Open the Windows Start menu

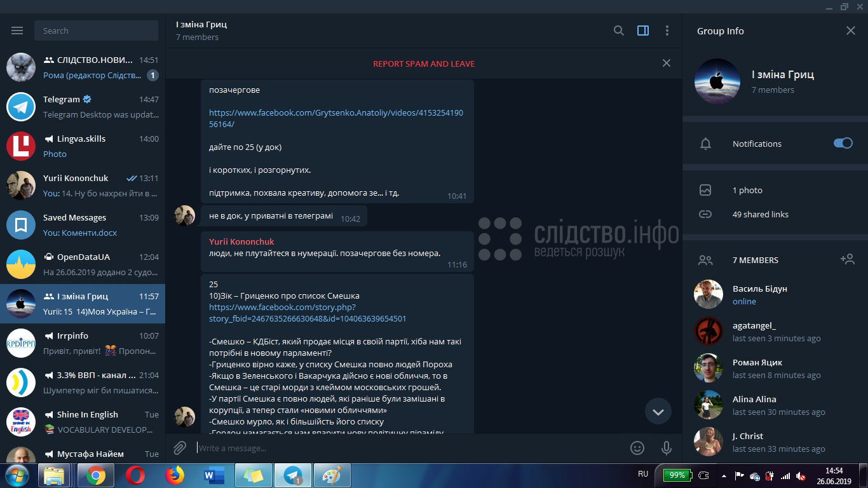17,475
